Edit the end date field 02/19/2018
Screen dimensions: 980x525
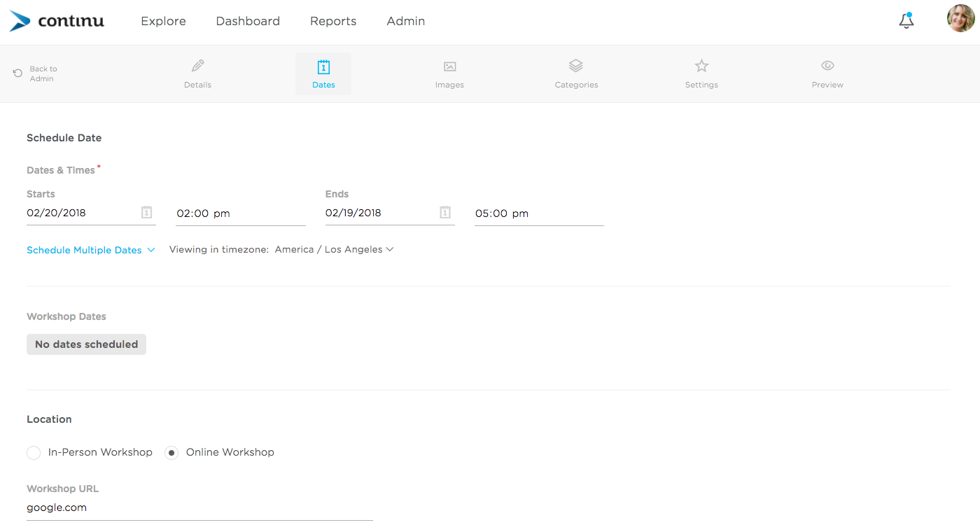click(390, 213)
